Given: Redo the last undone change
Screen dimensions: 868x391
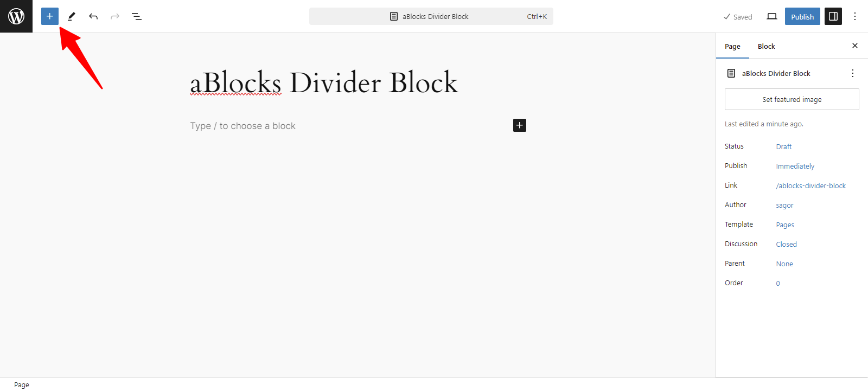Looking at the screenshot, I should (115, 16).
